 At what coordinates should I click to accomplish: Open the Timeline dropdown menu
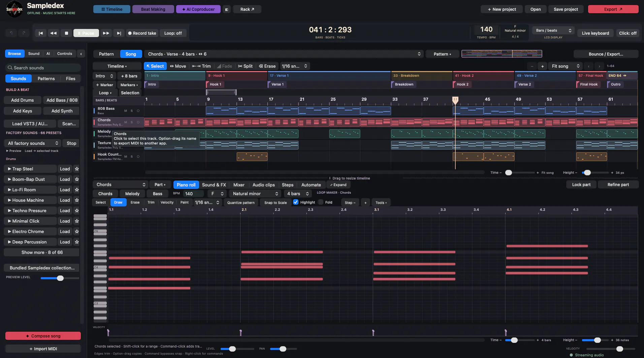click(x=117, y=66)
